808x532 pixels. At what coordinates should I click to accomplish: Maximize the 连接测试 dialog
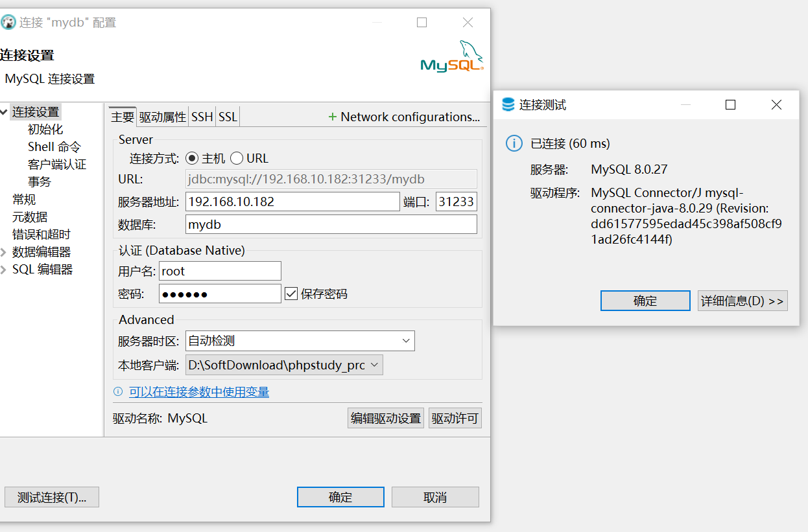click(730, 105)
